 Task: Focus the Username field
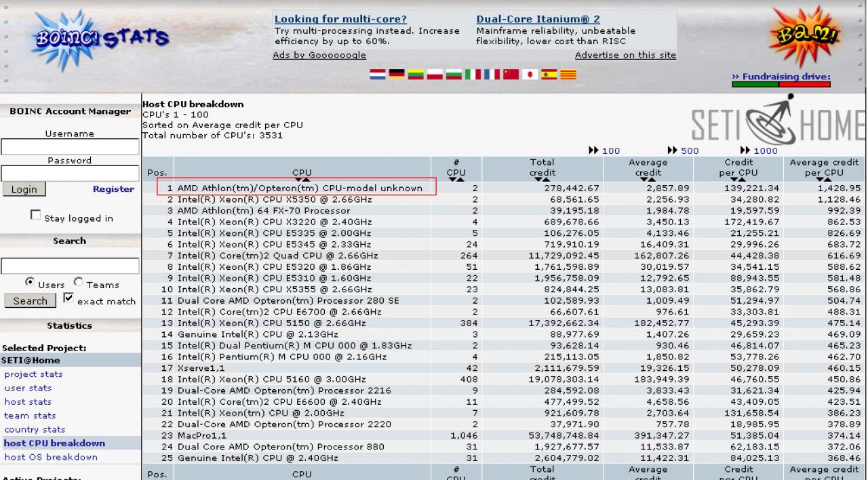click(70, 146)
